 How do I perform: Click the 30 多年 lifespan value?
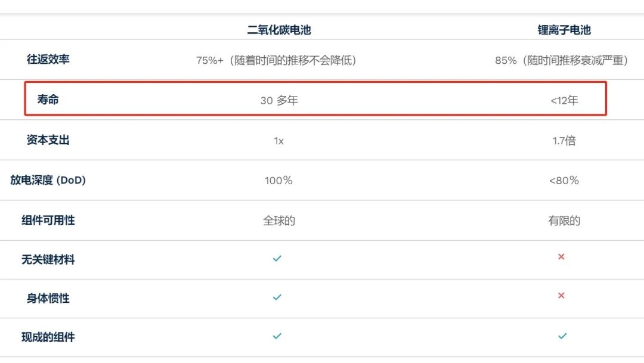279,100
